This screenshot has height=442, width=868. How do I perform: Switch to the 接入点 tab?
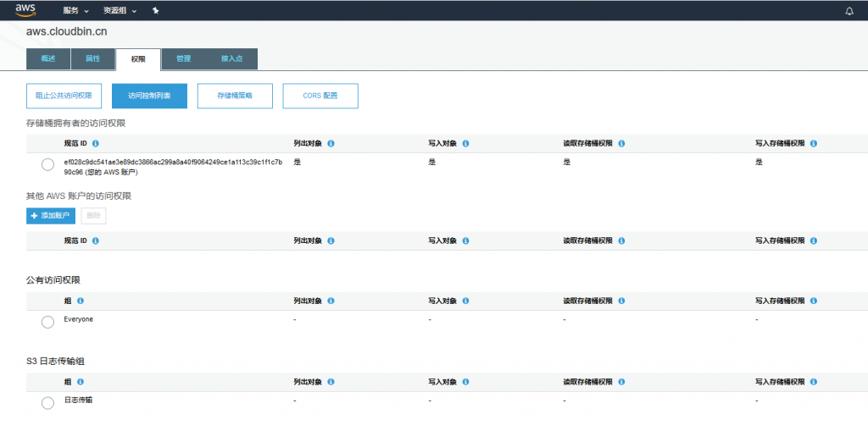pos(232,59)
